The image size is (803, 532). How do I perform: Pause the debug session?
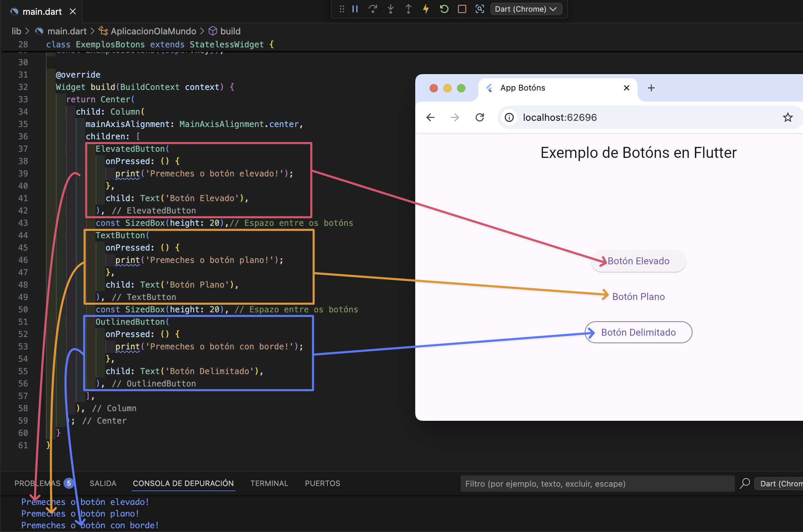[355, 9]
